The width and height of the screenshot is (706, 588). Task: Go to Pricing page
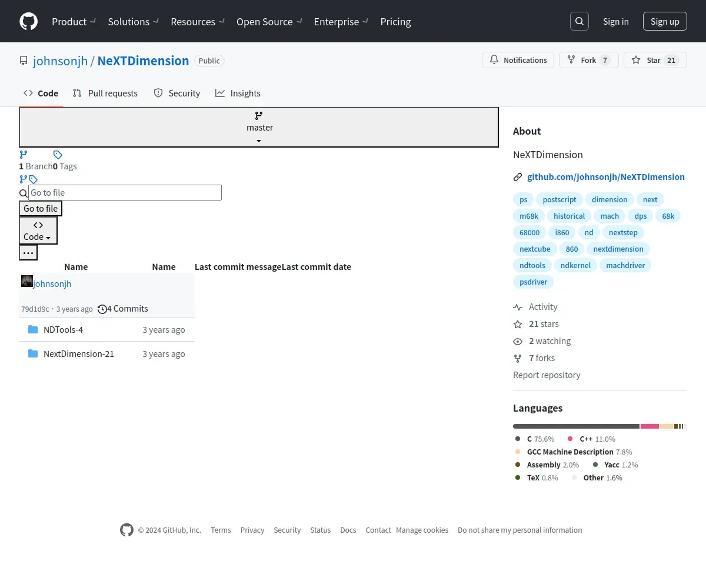395,21
